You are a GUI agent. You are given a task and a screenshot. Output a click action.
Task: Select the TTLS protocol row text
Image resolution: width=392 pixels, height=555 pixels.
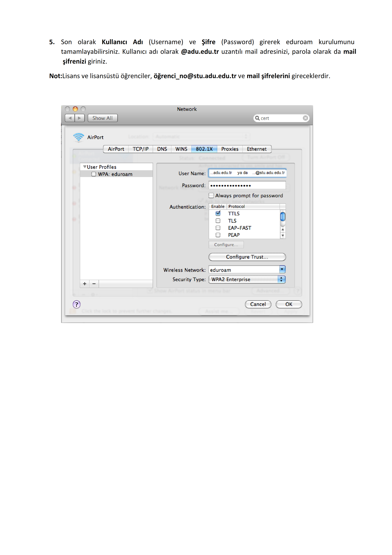point(234,214)
